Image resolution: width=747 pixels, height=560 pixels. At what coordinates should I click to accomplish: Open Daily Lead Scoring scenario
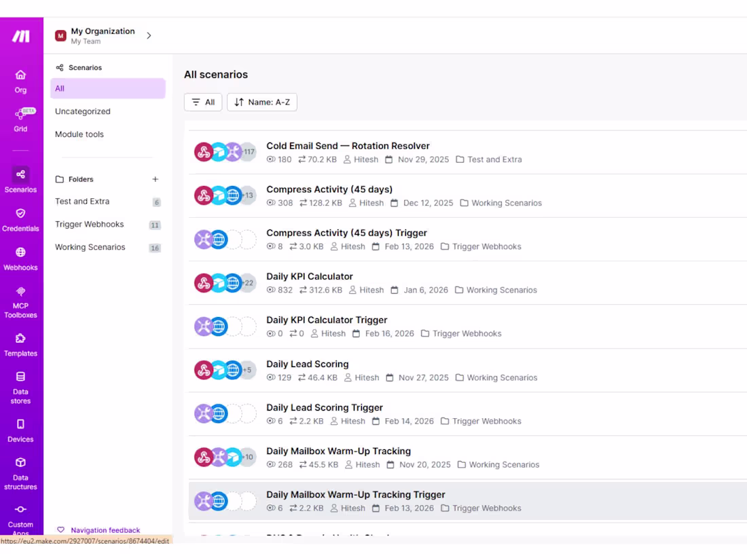307,364
